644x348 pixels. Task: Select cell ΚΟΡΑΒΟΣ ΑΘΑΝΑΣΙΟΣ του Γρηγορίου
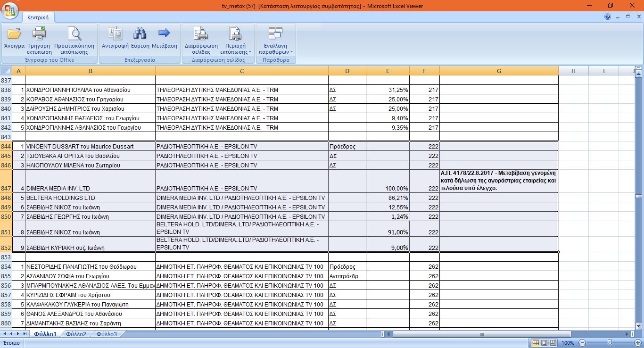coord(90,99)
